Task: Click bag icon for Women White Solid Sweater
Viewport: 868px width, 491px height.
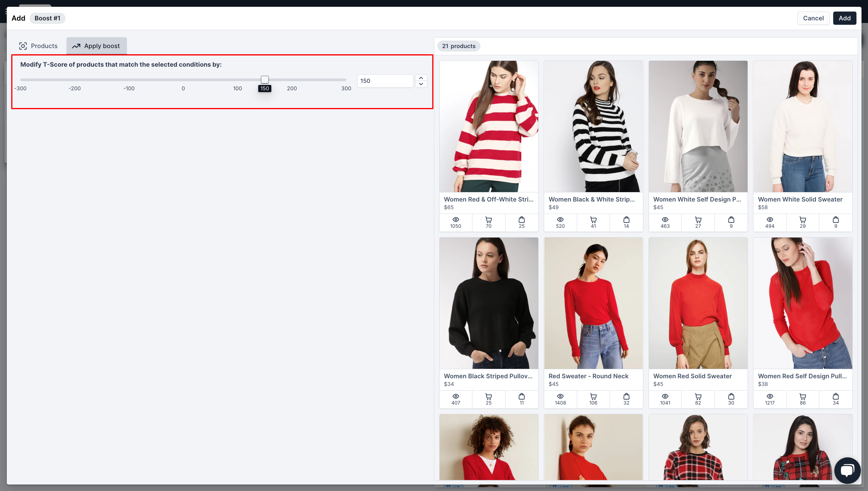Action: tap(836, 220)
